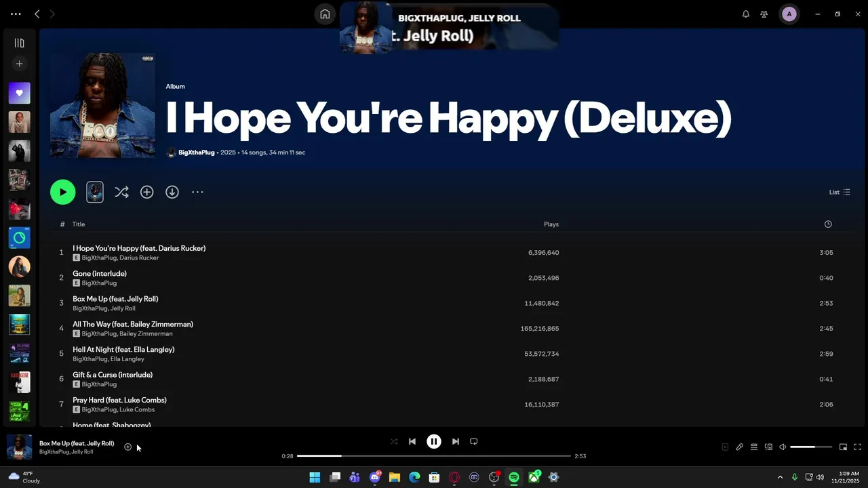Open Discord from the taskbar
Image resolution: width=868 pixels, height=488 pixels.
pos(375,477)
